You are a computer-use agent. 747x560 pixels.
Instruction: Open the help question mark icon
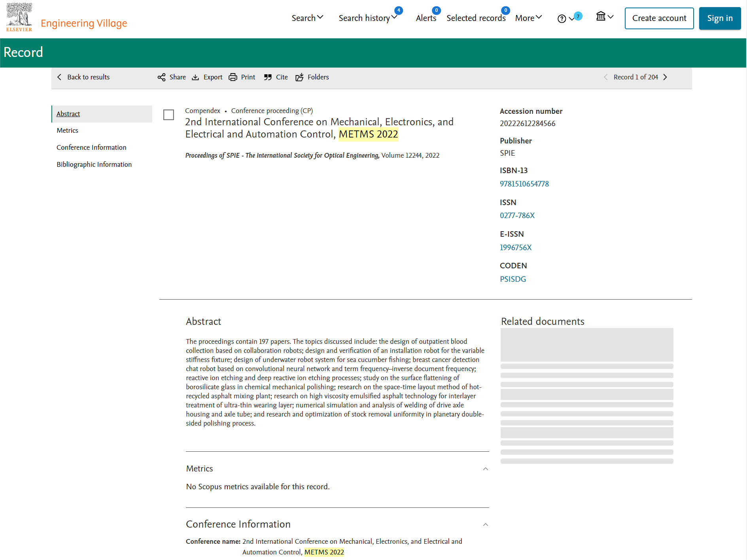click(562, 19)
